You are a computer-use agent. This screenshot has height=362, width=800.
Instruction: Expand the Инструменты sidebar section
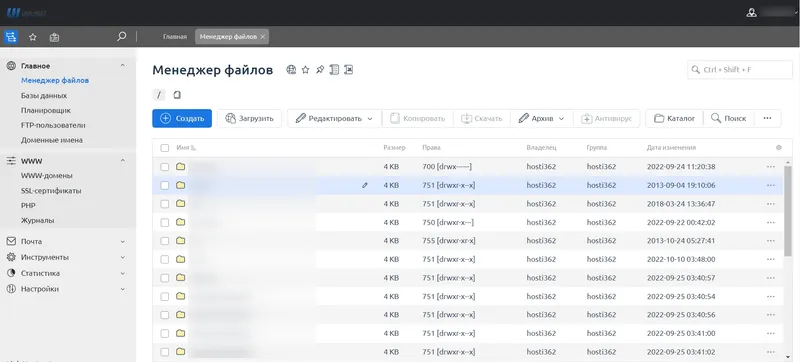pyautogui.click(x=122, y=257)
